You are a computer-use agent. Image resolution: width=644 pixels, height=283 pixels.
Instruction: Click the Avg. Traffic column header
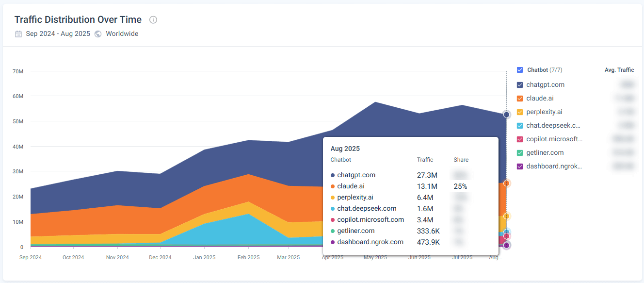pos(619,70)
